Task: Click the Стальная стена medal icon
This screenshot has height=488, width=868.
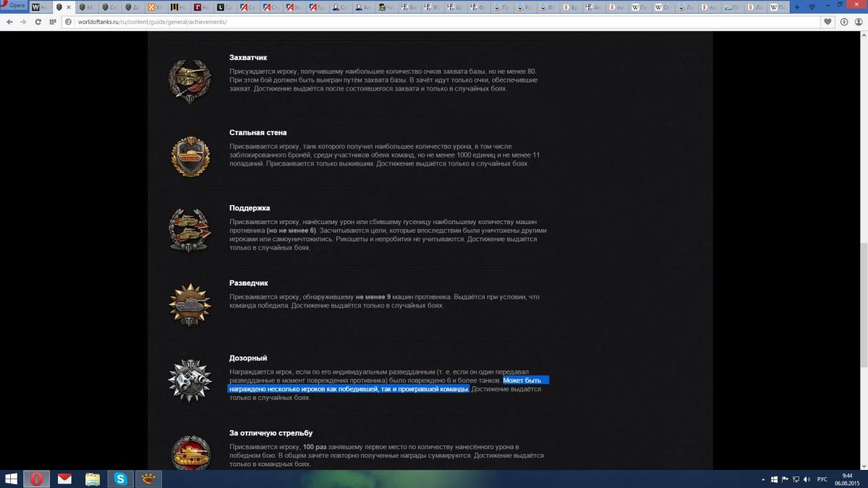Action: click(x=190, y=155)
